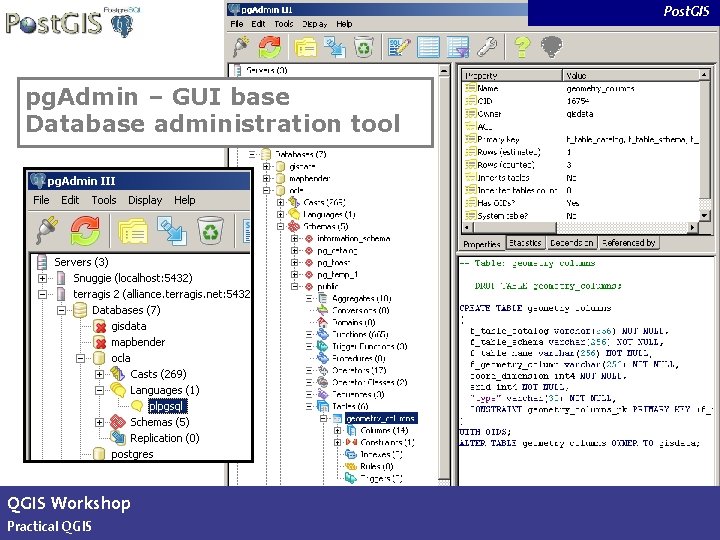This screenshot has height=540, width=720.
Task: Click the Owner property row
Action: point(581,113)
